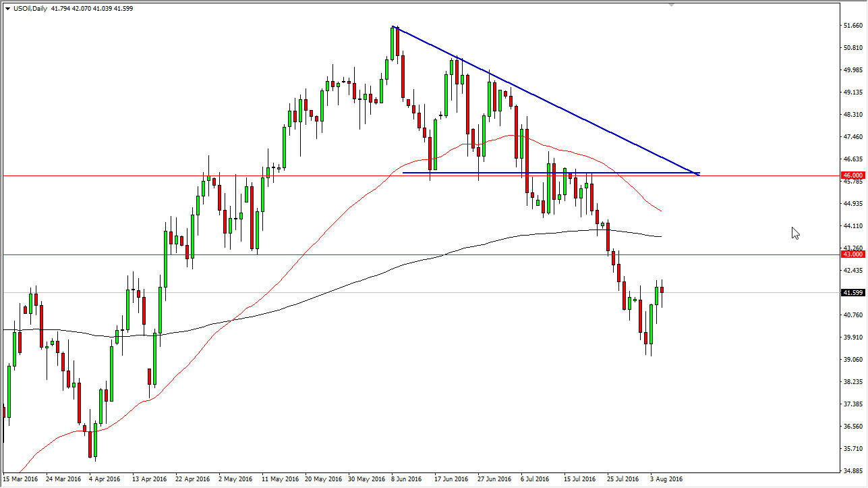
Task: Click price axis label "40.760"
Action: [x=853, y=315]
